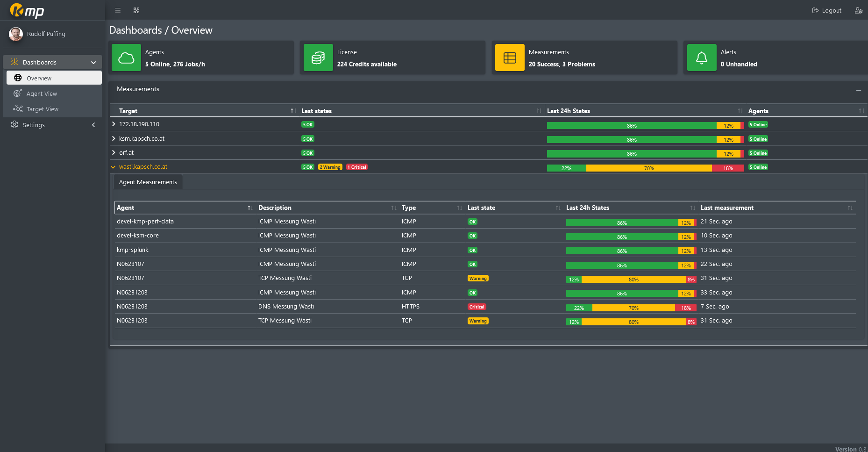Expand the 172.18.190.110 target row
The image size is (868, 452).
114,124
